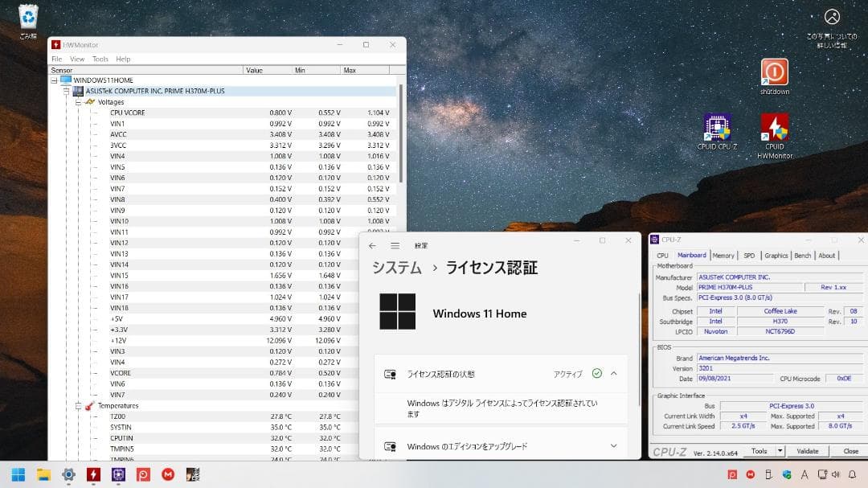Viewport: 868px width, 488px height.
Task: Click the hamburger navigation icon in Settings
Action: pos(395,245)
